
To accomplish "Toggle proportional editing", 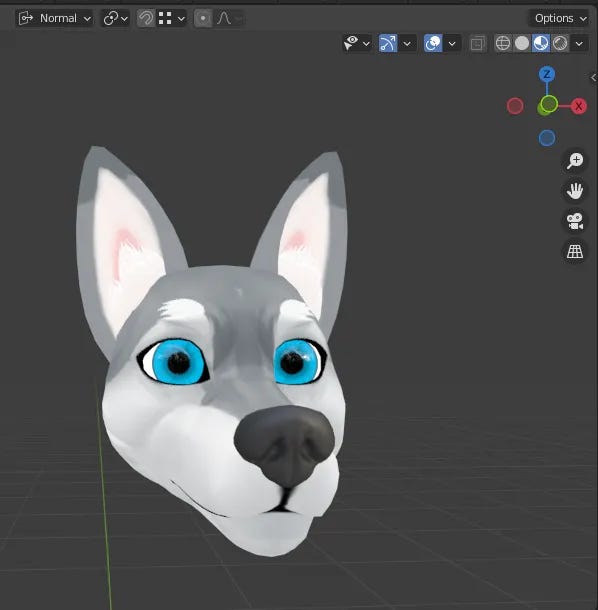I will 203,18.
